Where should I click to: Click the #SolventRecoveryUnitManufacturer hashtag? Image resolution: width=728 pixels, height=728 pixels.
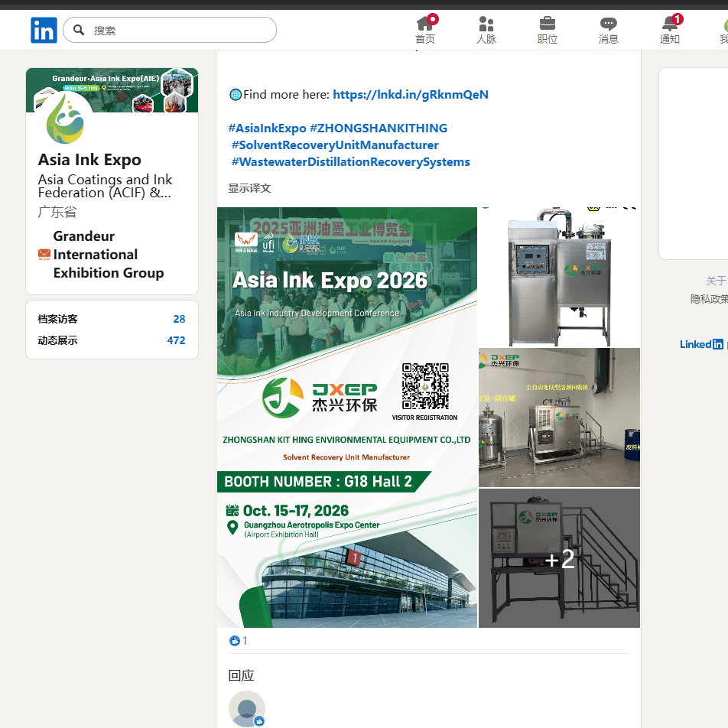point(335,145)
